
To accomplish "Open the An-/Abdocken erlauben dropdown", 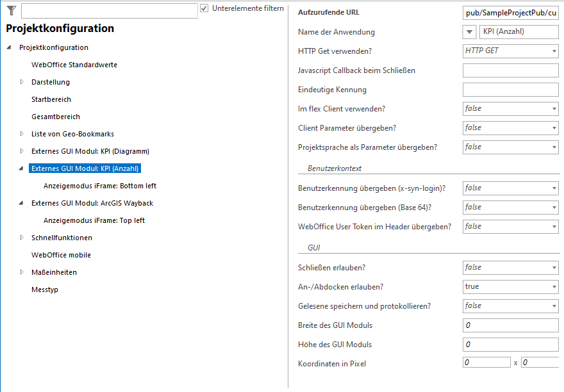I will (x=552, y=286).
